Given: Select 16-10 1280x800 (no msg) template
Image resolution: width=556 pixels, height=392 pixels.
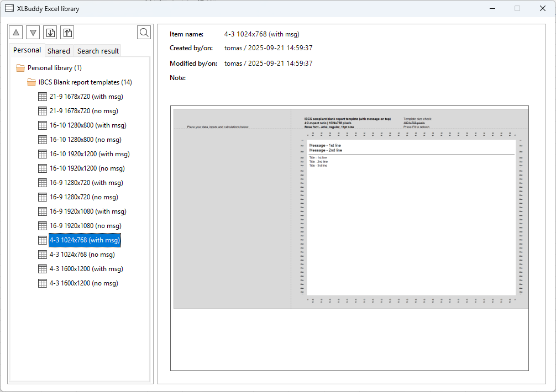Looking at the screenshot, I should [85, 140].
